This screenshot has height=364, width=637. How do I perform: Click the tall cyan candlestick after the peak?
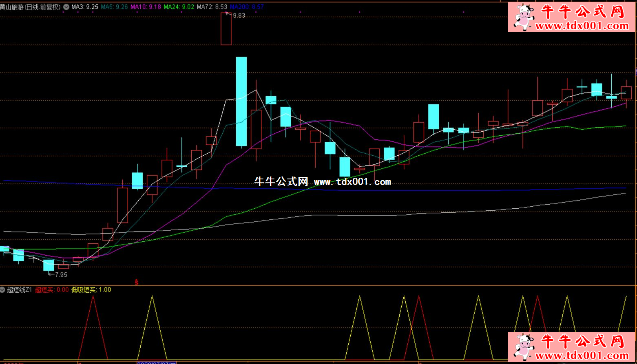click(x=241, y=101)
